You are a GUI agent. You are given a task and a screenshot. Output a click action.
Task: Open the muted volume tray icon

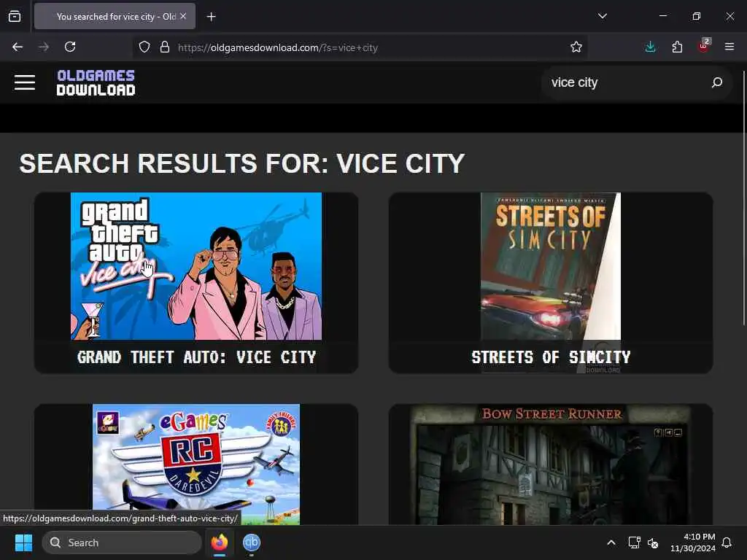[653, 542]
